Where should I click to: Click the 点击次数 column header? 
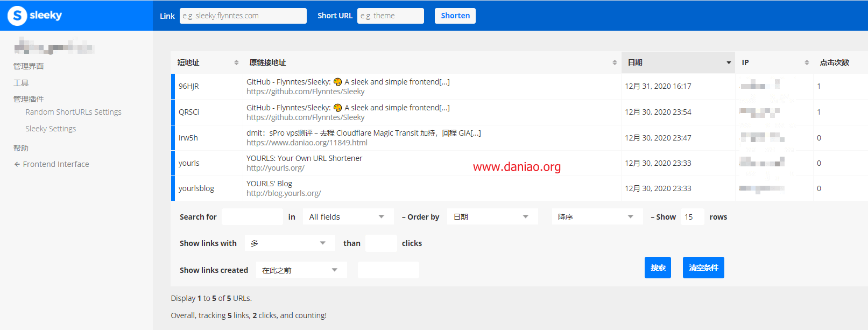(834, 62)
